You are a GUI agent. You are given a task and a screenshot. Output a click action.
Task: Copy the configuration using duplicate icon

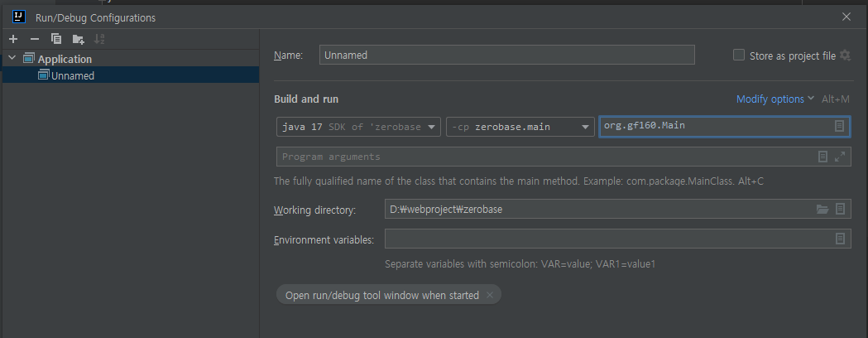[x=56, y=39]
